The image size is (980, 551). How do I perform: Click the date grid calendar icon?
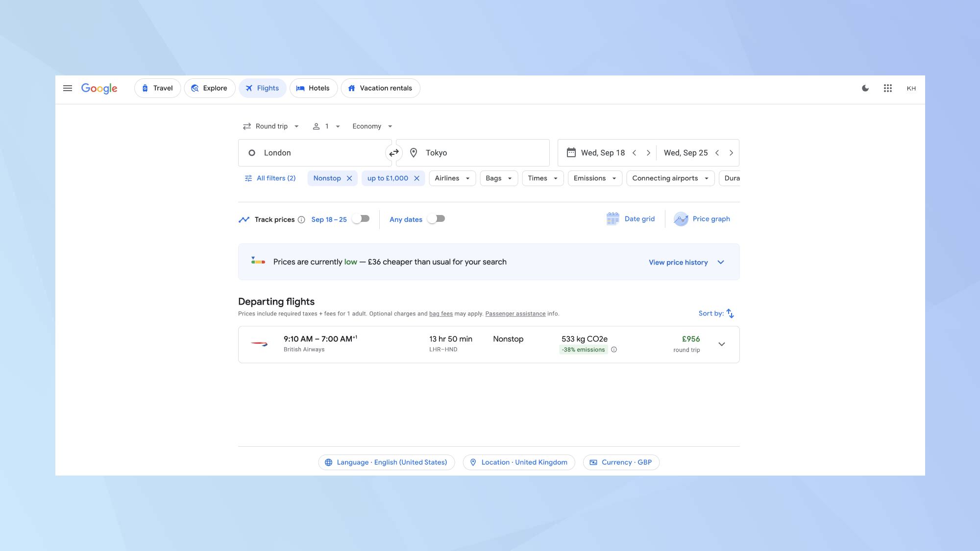pyautogui.click(x=612, y=218)
